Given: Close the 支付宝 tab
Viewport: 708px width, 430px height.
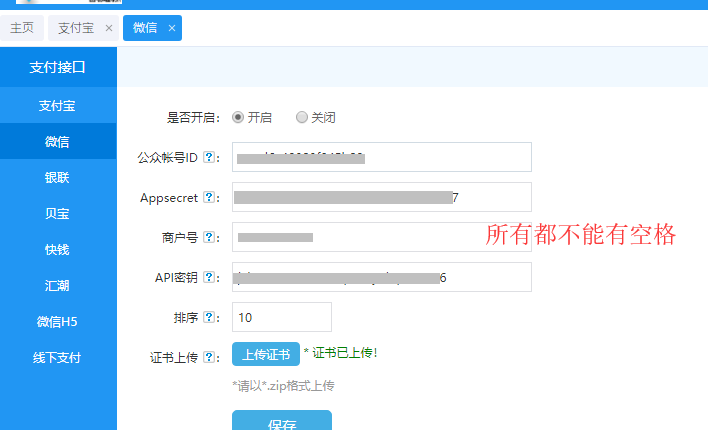Looking at the screenshot, I should tap(108, 28).
